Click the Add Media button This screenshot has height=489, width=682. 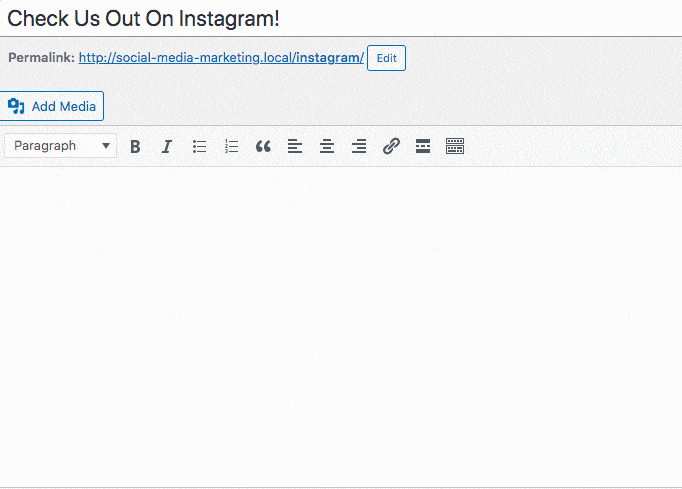tap(51, 106)
